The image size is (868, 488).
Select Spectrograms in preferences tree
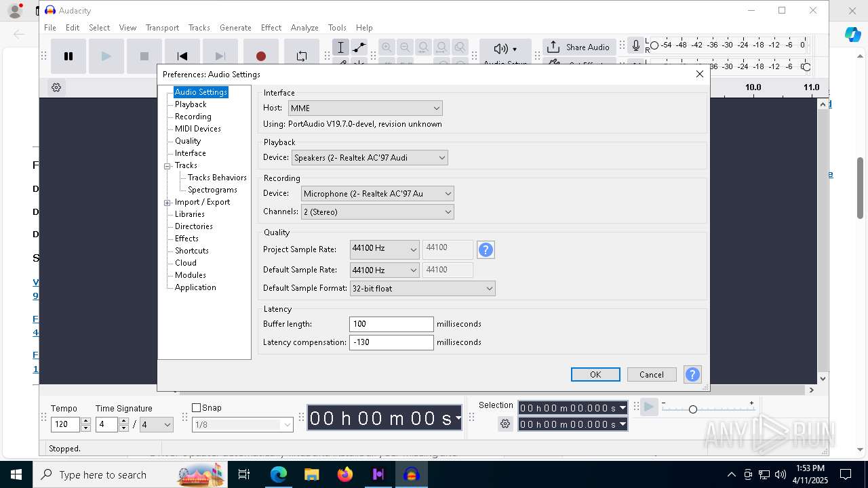coord(212,190)
